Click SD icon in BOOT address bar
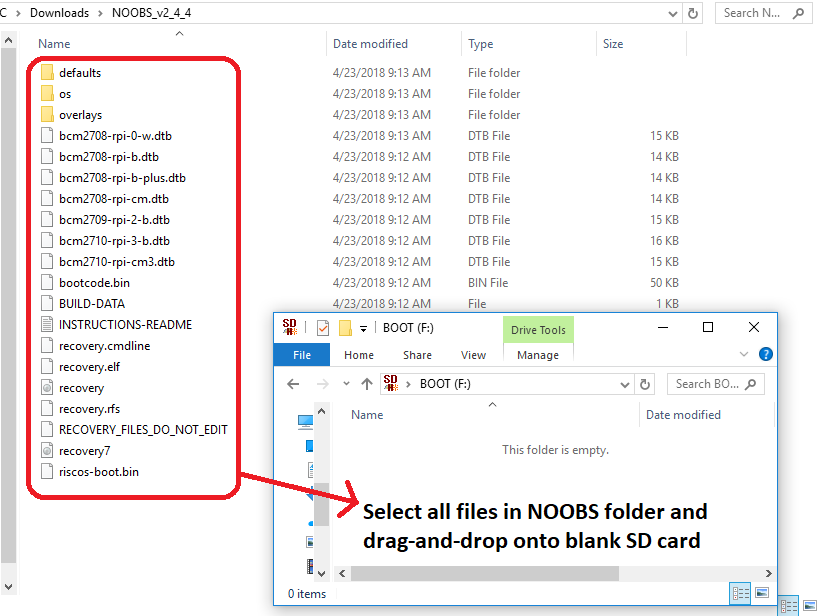This screenshot has width=818, height=616. 391,383
